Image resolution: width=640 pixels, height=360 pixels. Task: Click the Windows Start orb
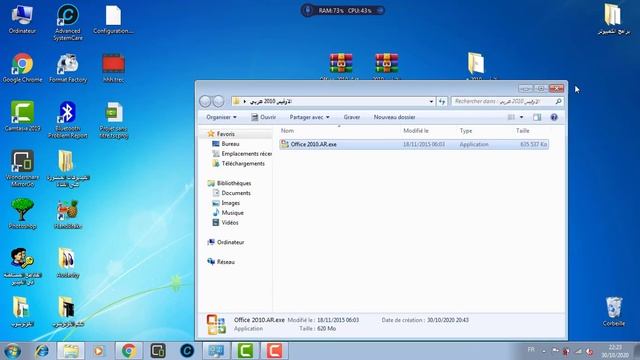coord(12,351)
